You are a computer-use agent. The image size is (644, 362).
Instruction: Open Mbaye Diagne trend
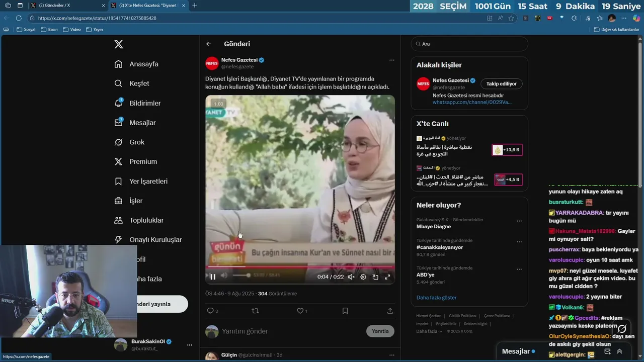point(434,227)
